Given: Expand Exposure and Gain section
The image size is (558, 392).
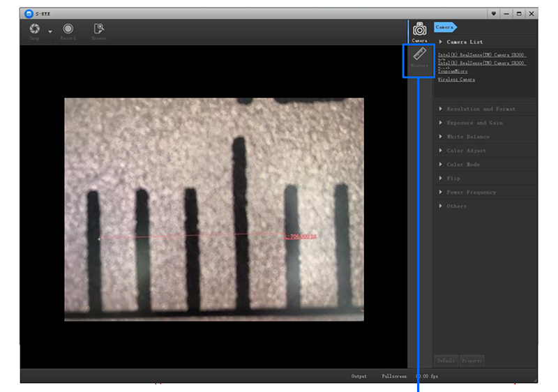Looking at the screenshot, I should (474, 123).
